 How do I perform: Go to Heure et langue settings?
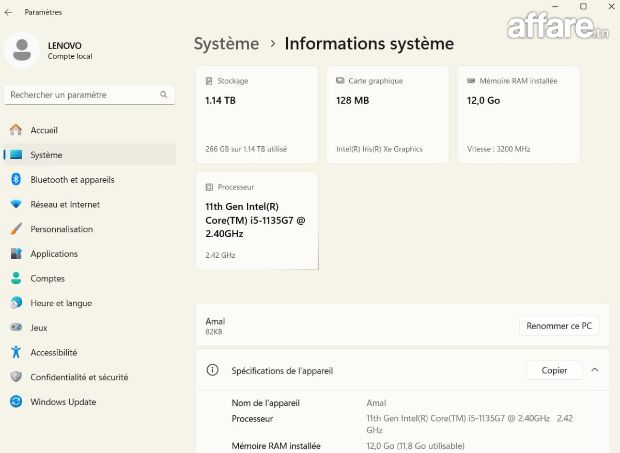(x=60, y=303)
